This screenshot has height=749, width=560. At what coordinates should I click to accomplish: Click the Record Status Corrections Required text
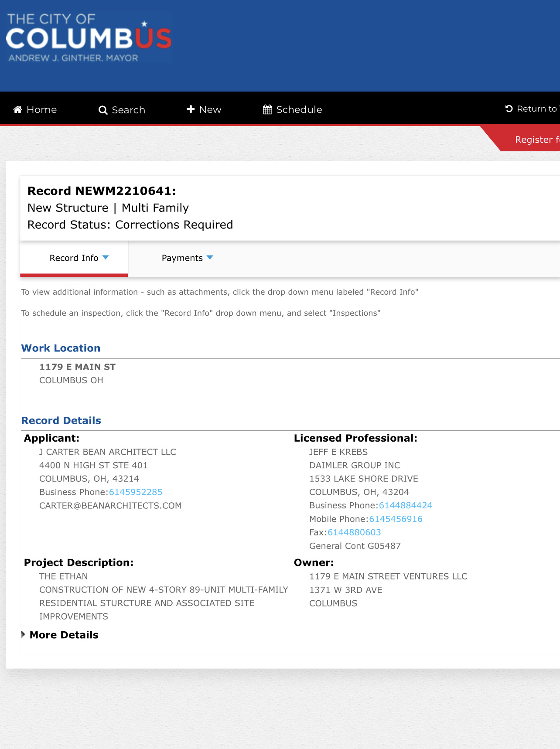[130, 225]
